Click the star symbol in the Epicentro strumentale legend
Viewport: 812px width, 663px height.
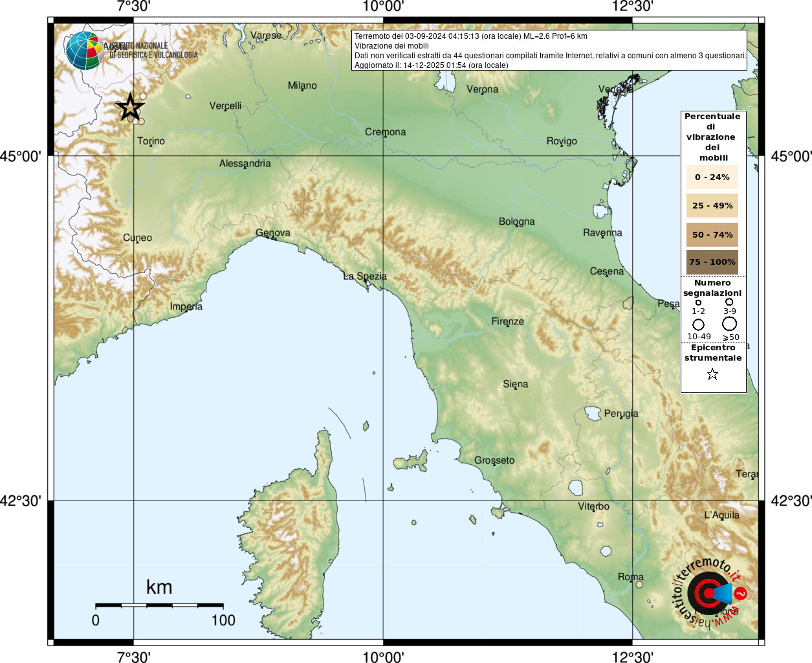coord(712,374)
